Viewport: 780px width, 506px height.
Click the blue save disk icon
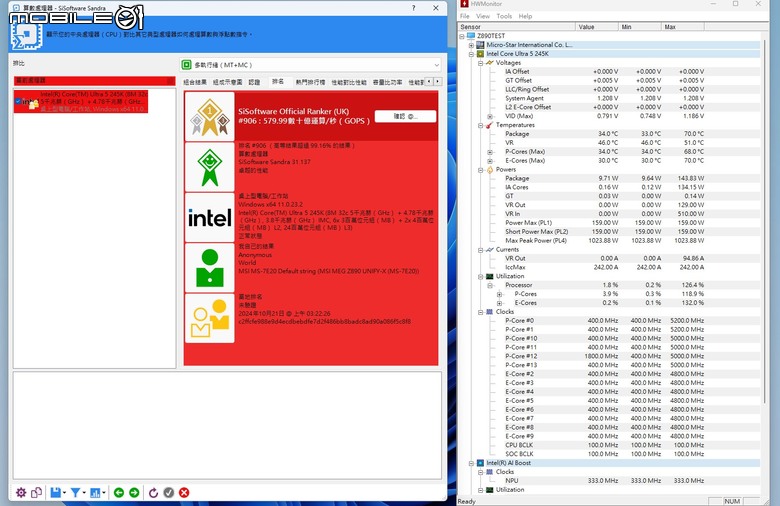[55, 493]
